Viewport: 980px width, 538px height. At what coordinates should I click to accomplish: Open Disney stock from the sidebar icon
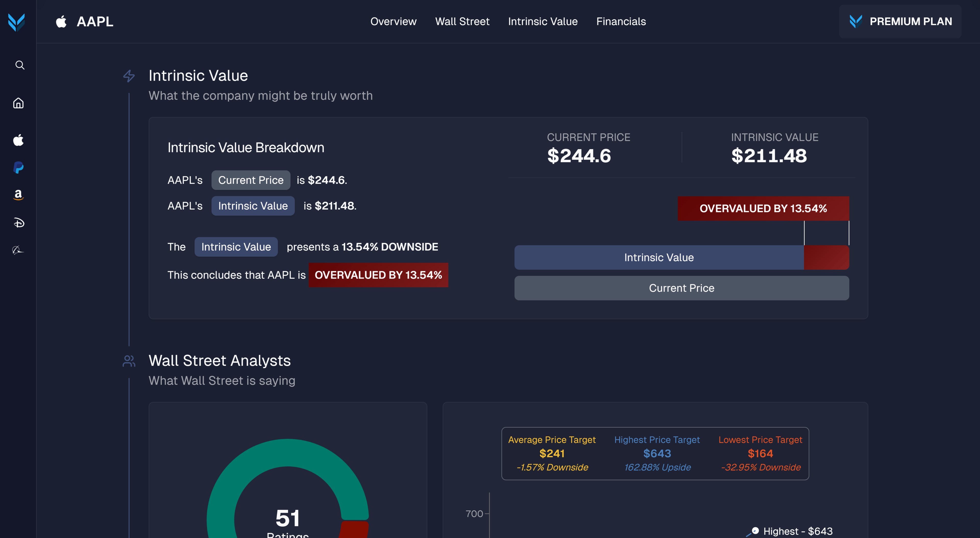[19, 222]
